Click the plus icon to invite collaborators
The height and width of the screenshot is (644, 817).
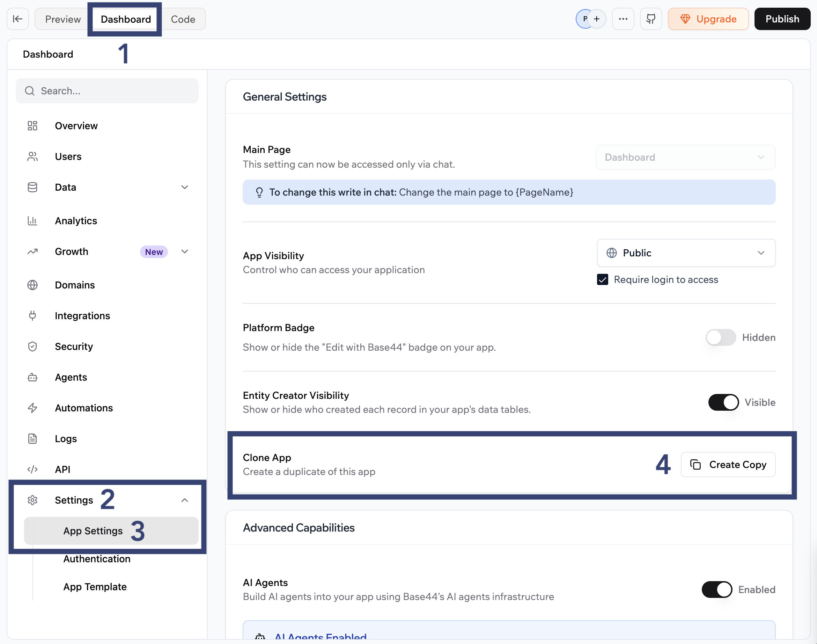pos(597,19)
